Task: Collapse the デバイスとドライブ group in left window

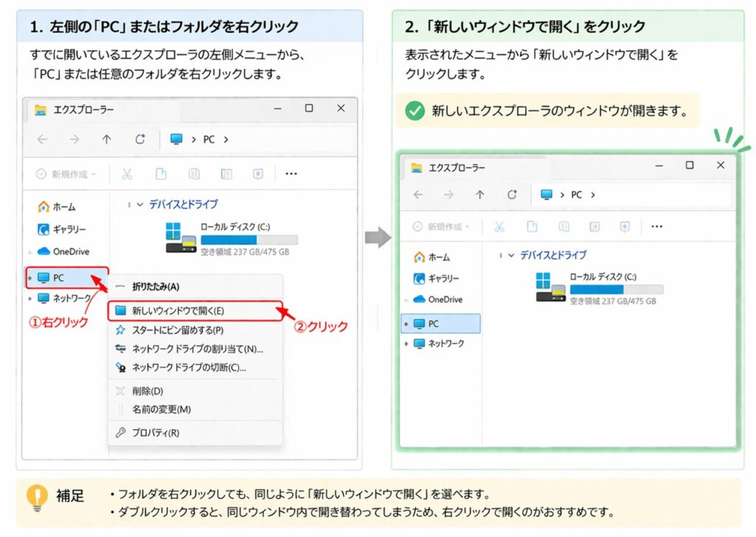Action: click(x=140, y=205)
